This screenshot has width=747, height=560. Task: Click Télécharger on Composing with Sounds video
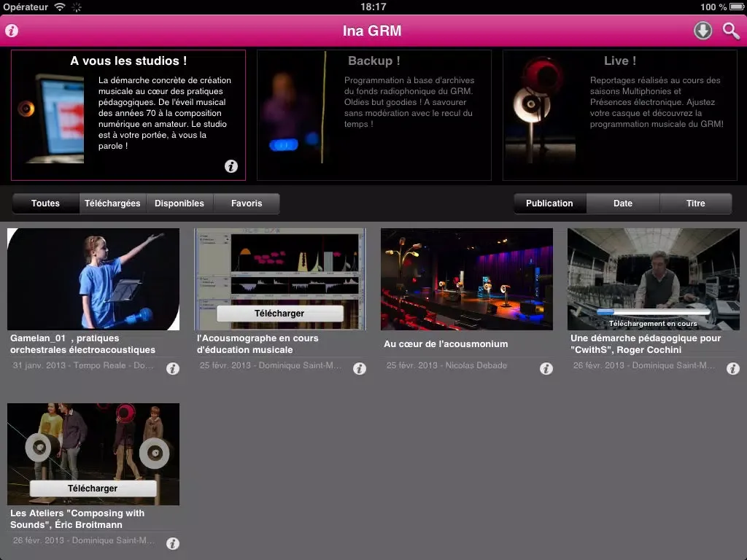pyautogui.click(x=93, y=488)
